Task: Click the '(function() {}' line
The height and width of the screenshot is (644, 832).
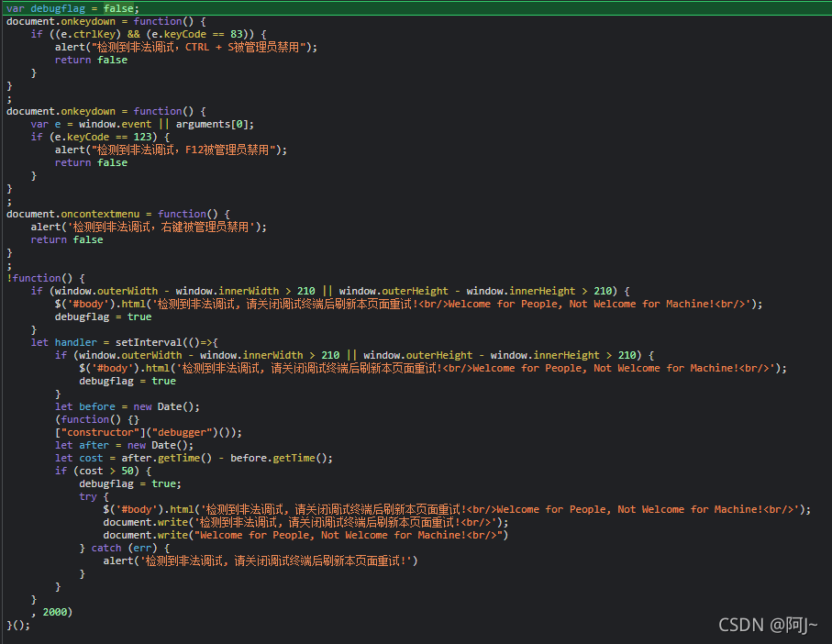Action: tap(97, 419)
